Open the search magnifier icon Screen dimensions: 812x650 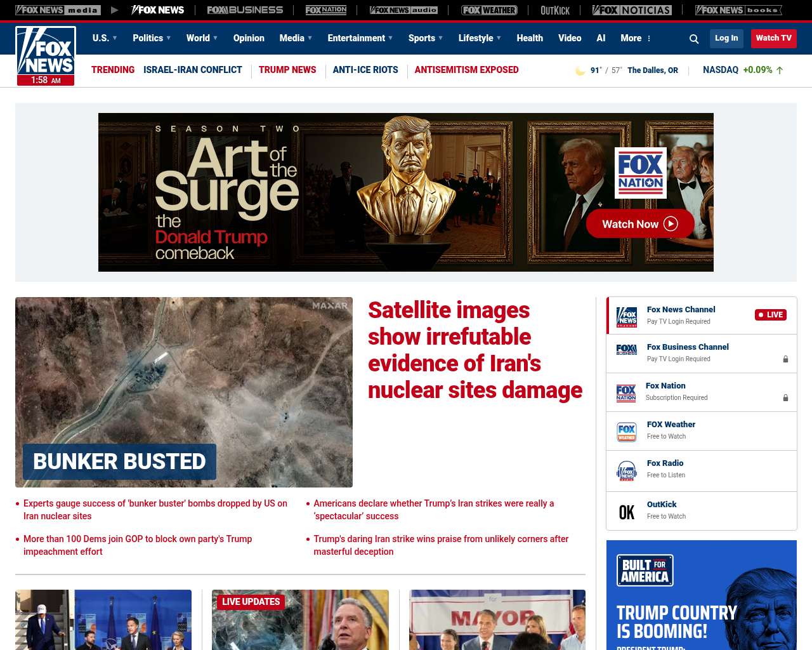[x=694, y=39]
